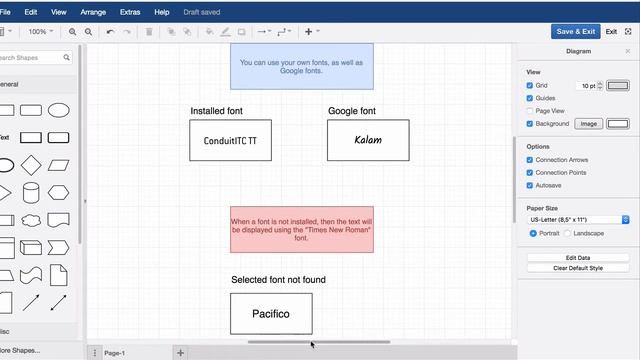Open the background color swatch
This screenshot has height=360, width=640.
click(618, 124)
